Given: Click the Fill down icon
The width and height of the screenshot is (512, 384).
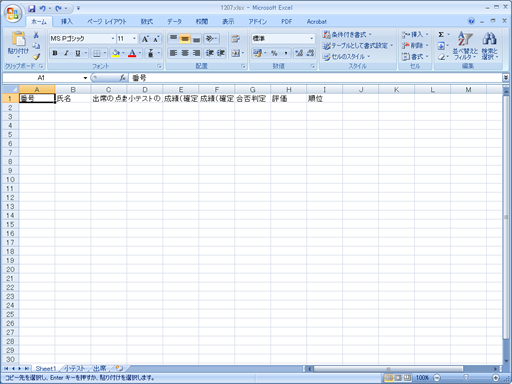Looking at the screenshot, I should 441,46.
